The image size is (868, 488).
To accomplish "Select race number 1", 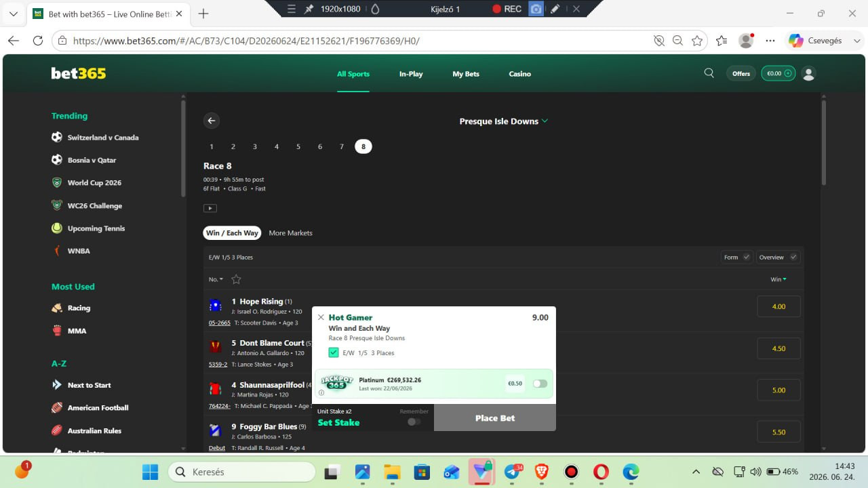I will 212,146.
